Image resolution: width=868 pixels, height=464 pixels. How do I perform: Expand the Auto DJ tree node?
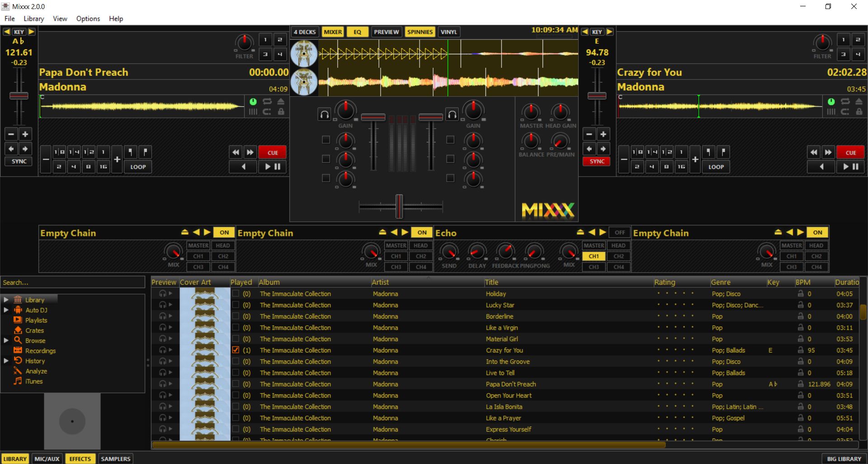click(x=6, y=310)
